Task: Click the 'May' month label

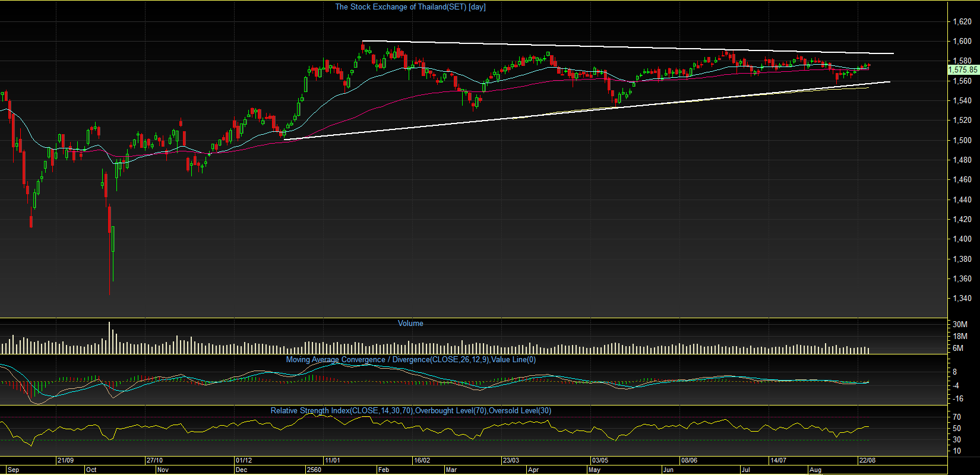Action: coord(594,470)
